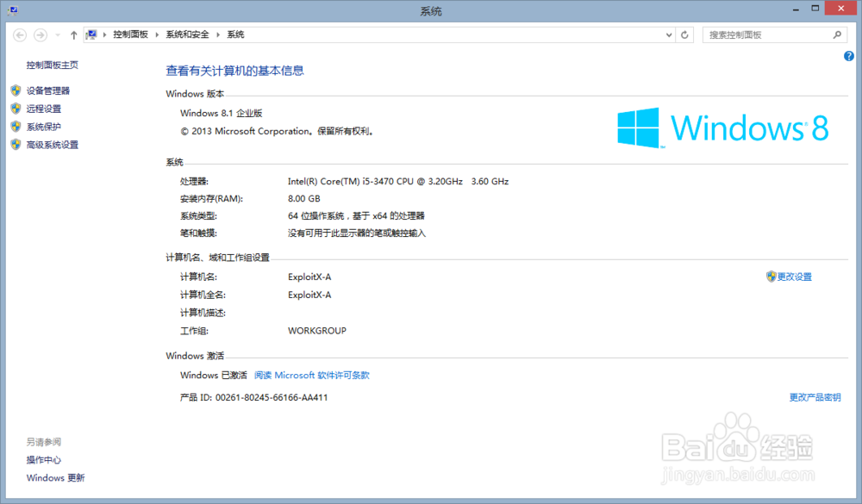The width and height of the screenshot is (862, 504).
Task: Click the Windows 已激活 status text
Action: [214, 376]
